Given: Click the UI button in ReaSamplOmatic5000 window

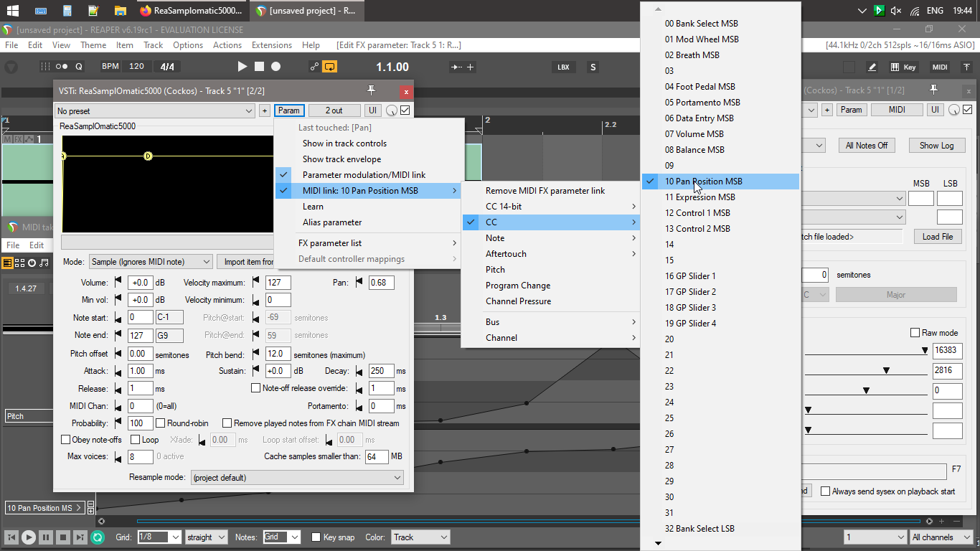Looking at the screenshot, I should [373, 110].
